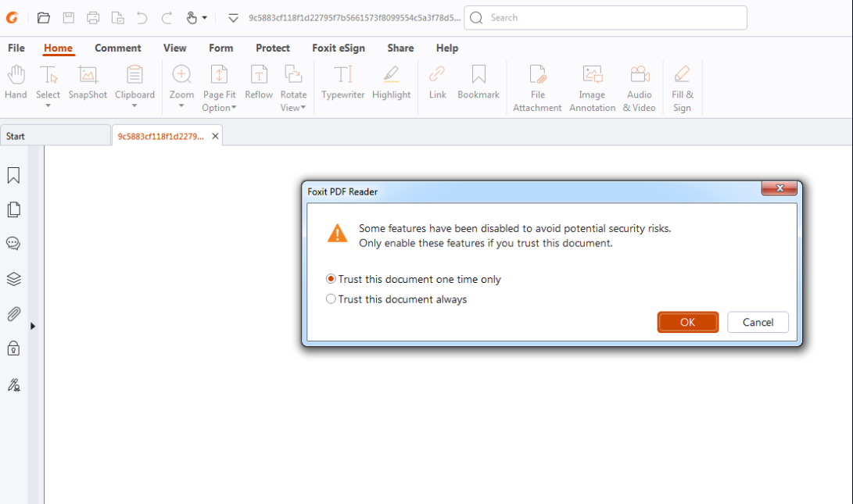853x504 pixels.
Task: Expand the navigation side panel arrow
Action: [33, 326]
